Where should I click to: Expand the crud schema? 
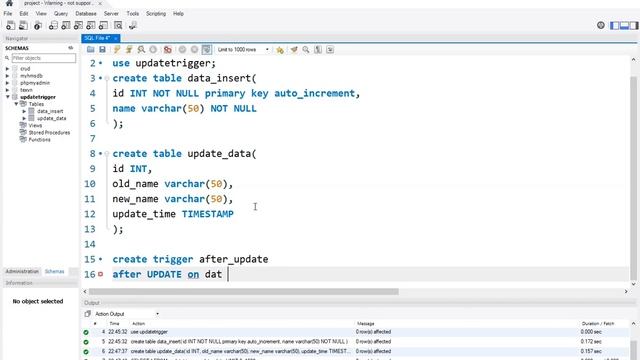(7, 69)
